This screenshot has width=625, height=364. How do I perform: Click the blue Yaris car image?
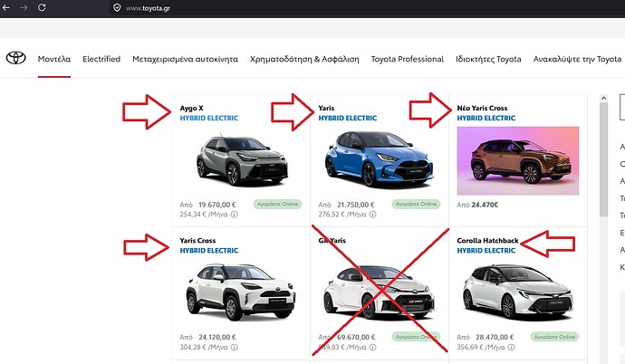(379, 159)
